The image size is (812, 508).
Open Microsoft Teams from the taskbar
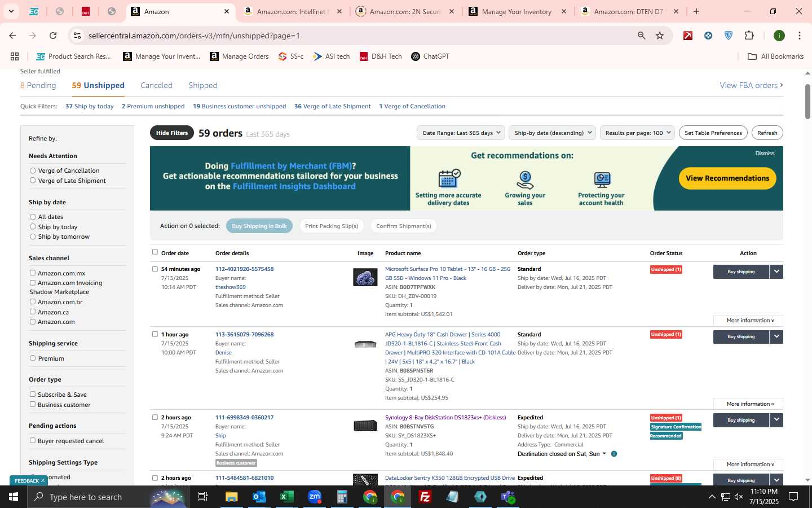[x=508, y=497]
